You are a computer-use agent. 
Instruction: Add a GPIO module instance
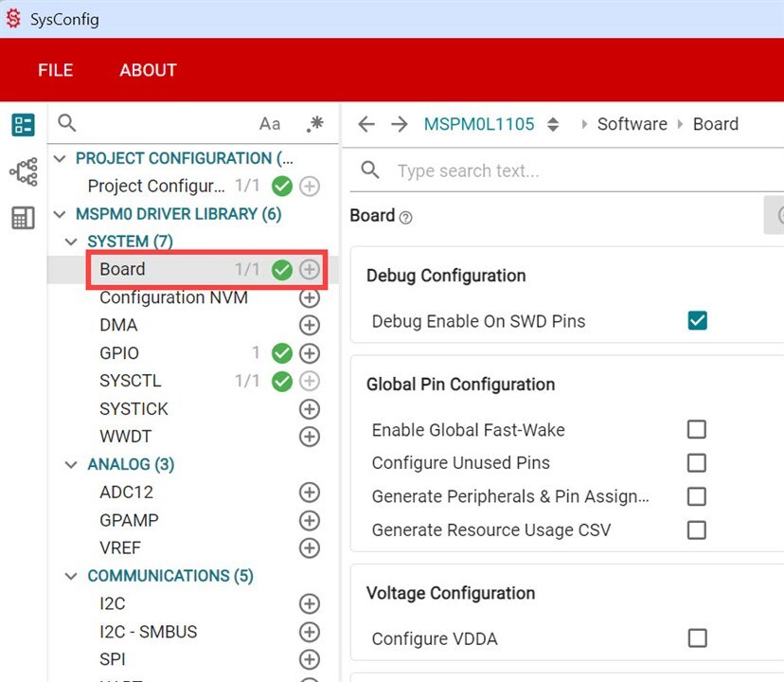coord(309,353)
